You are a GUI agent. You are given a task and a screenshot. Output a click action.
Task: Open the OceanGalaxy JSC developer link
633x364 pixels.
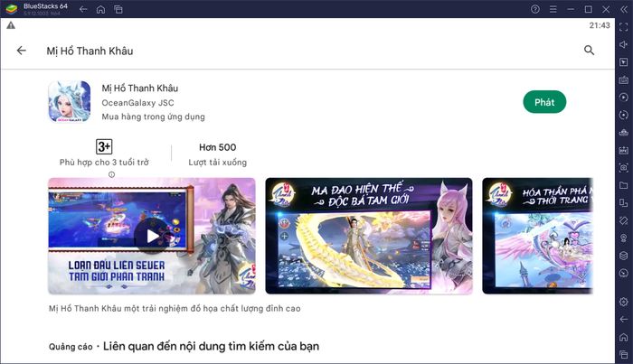coord(137,103)
